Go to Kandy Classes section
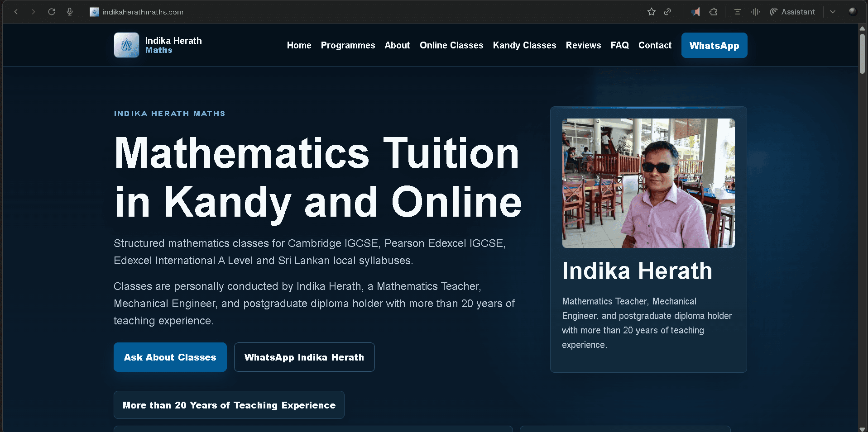This screenshot has width=868, height=432. click(x=524, y=45)
